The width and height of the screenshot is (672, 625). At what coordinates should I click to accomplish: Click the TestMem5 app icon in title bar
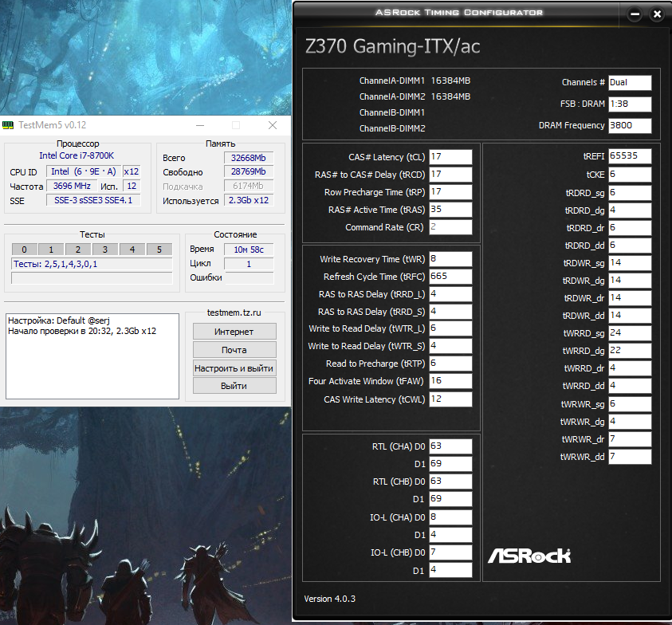tap(8, 125)
